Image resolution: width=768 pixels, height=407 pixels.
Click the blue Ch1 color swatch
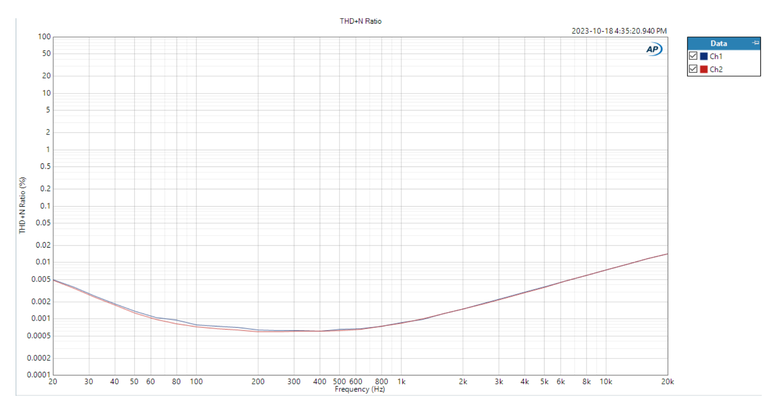[704, 57]
